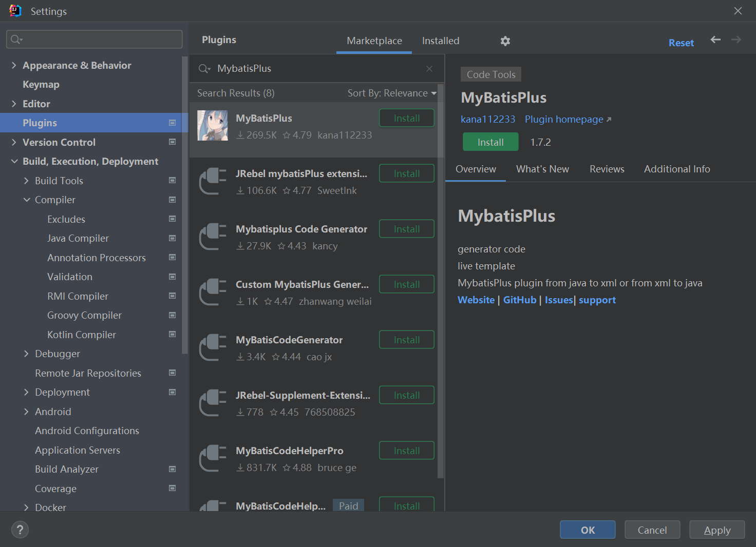This screenshot has height=547, width=756.
Task: Click the search magnifier in plugin search
Action: [204, 69]
